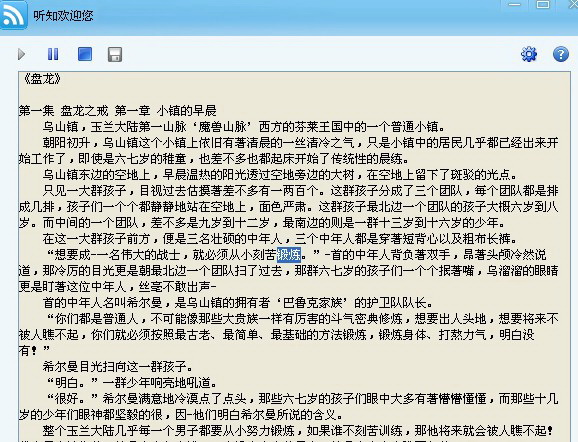Viewport: 578px width, 442px height.
Task: Click the save floppy disk icon
Action: (x=115, y=55)
